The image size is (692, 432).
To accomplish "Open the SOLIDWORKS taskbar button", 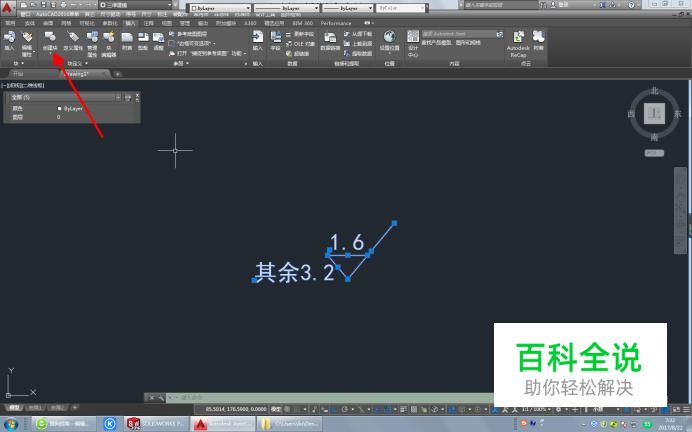I will point(155,424).
